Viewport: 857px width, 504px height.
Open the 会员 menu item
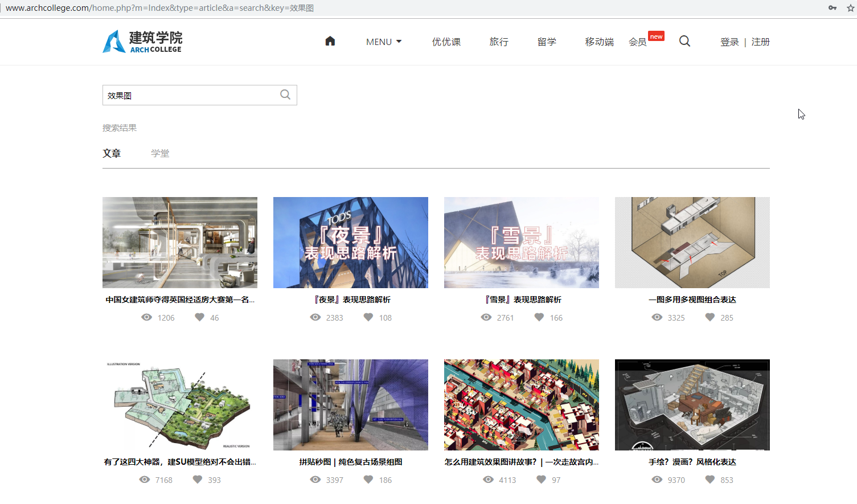(x=638, y=42)
